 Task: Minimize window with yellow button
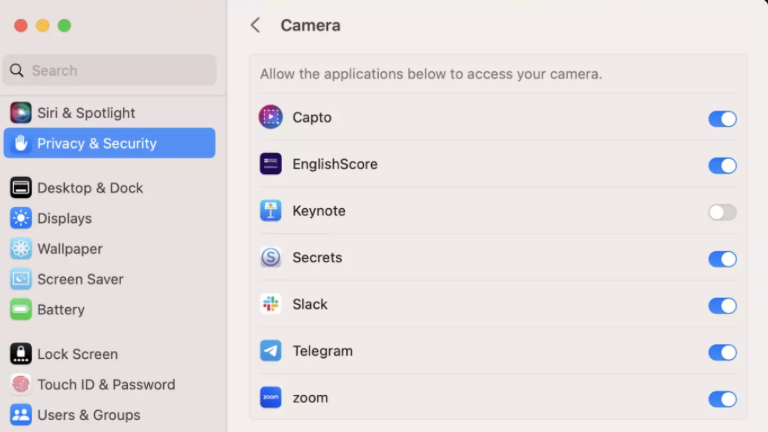coord(43,25)
